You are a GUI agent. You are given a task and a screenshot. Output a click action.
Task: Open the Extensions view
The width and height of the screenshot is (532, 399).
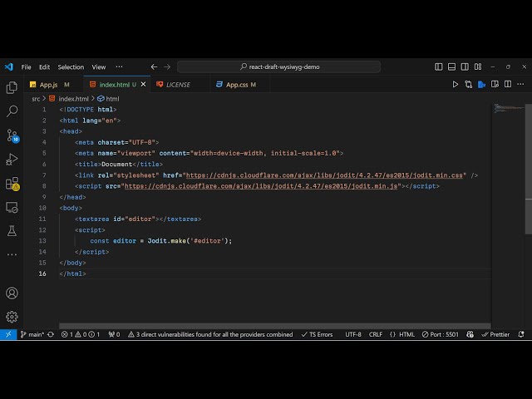12,183
